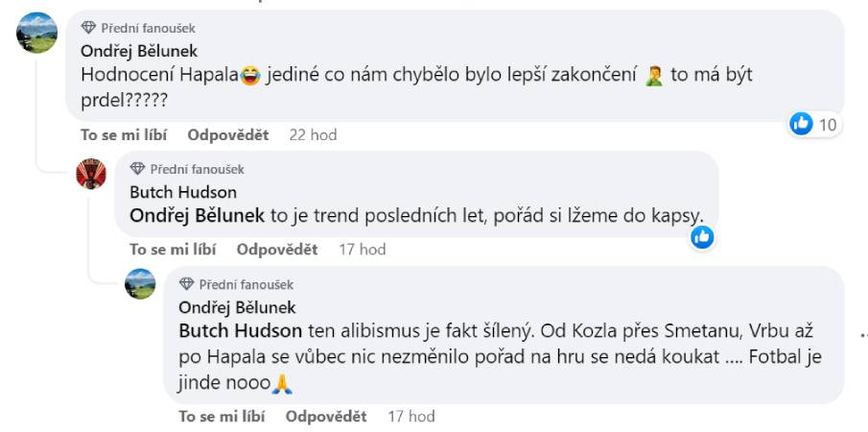Toggle "To se mi líbí" under Butch Hudson's comment
The width and height of the screenshot is (868, 432).
click(173, 250)
